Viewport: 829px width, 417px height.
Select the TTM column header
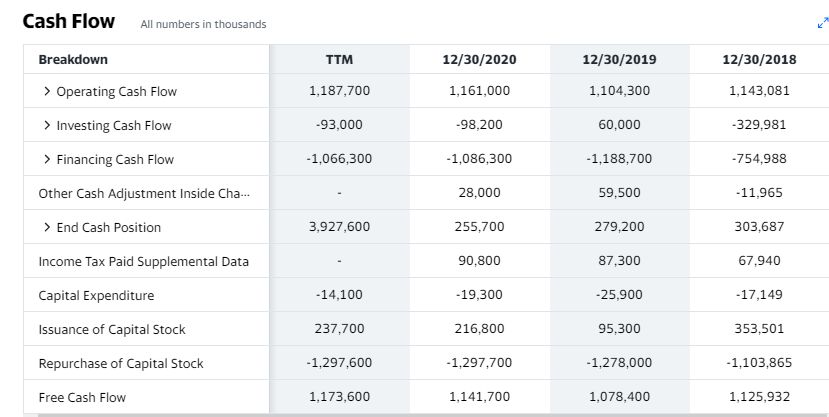point(339,59)
